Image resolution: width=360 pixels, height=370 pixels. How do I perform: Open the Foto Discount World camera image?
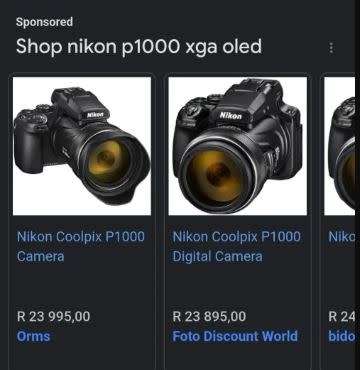click(238, 146)
